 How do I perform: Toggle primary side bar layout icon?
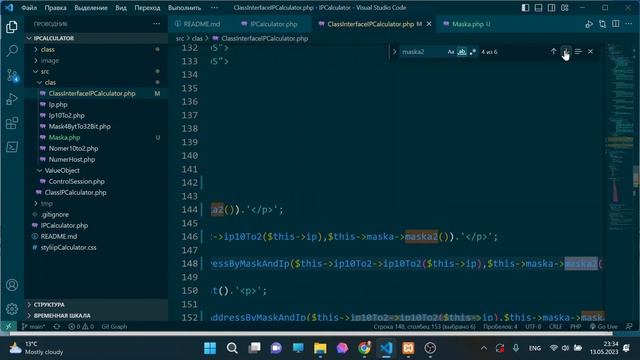tap(525, 8)
